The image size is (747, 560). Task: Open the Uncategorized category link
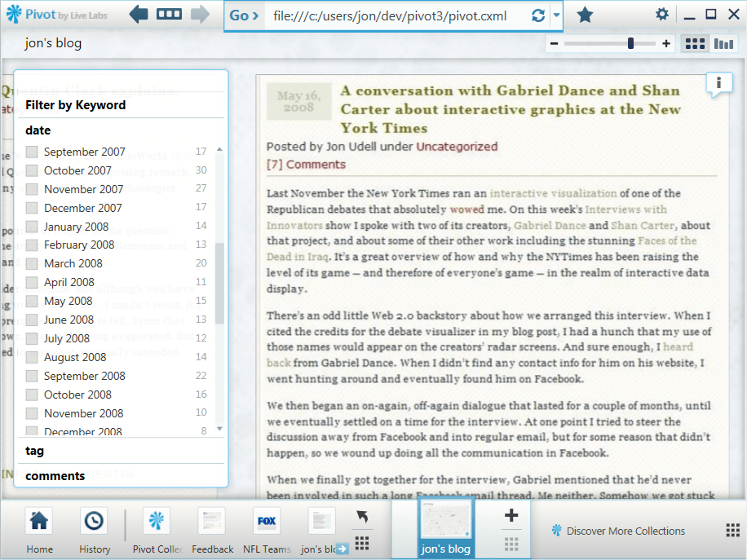(457, 147)
